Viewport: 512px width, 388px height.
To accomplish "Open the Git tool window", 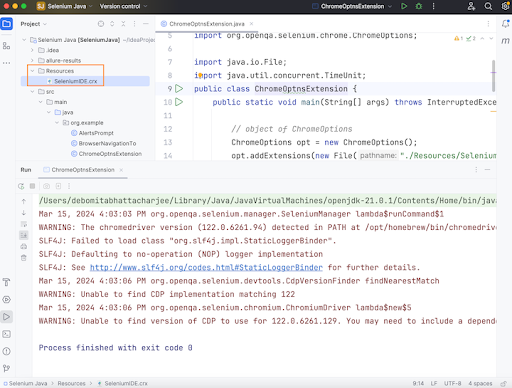I will coord(6,368).
